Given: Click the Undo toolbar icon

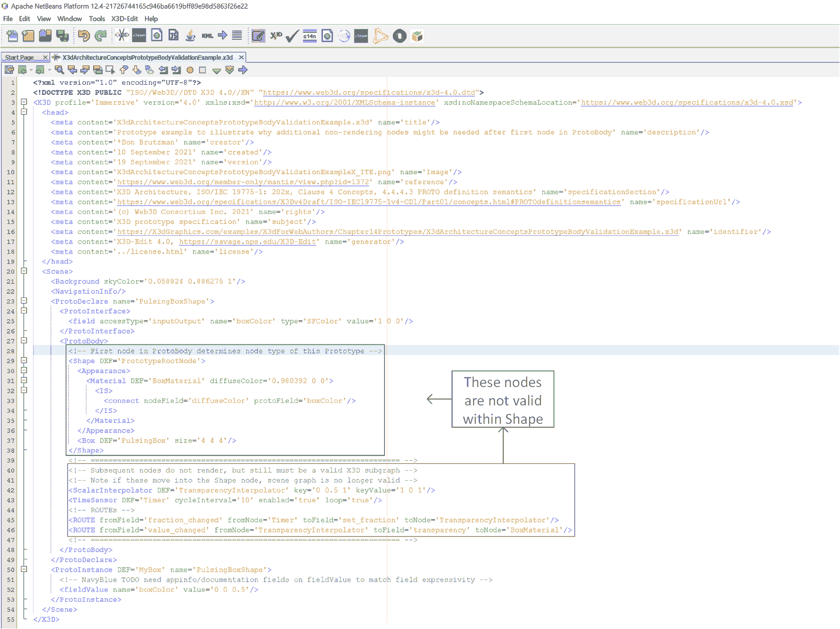Looking at the screenshot, I should point(84,36).
